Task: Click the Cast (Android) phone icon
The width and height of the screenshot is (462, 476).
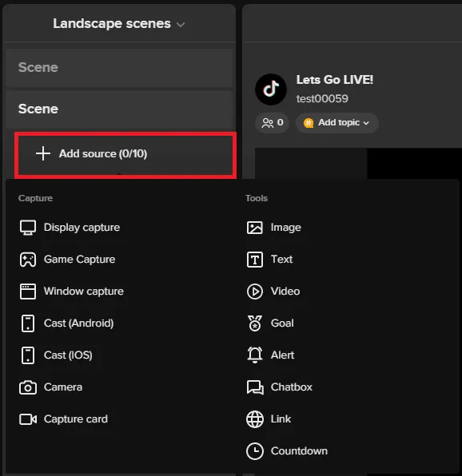Action: click(28, 323)
